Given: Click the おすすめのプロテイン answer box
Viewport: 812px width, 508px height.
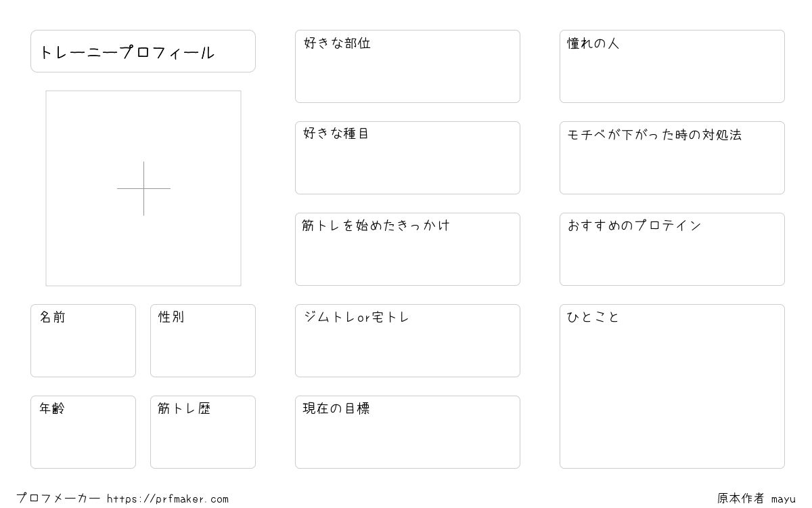Looking at the screenshot, I should [672, 249].
